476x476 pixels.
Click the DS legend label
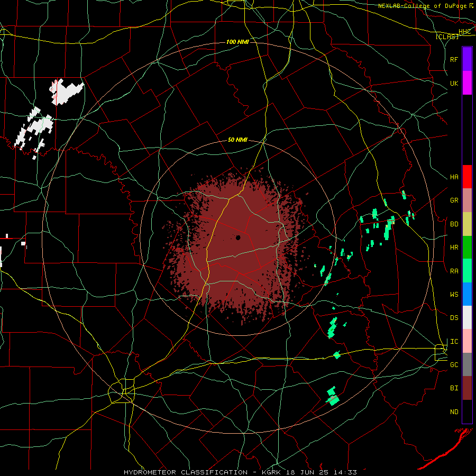pyautogui.click(x=454, y=318)
